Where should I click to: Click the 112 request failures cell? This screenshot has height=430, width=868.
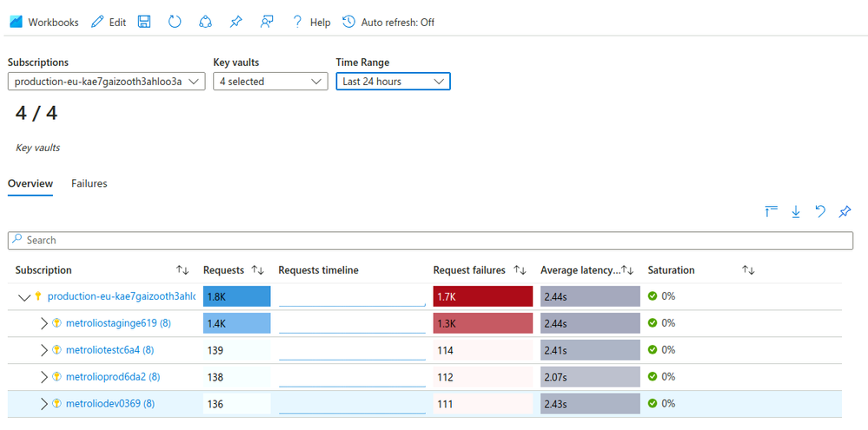click(483, 377)
